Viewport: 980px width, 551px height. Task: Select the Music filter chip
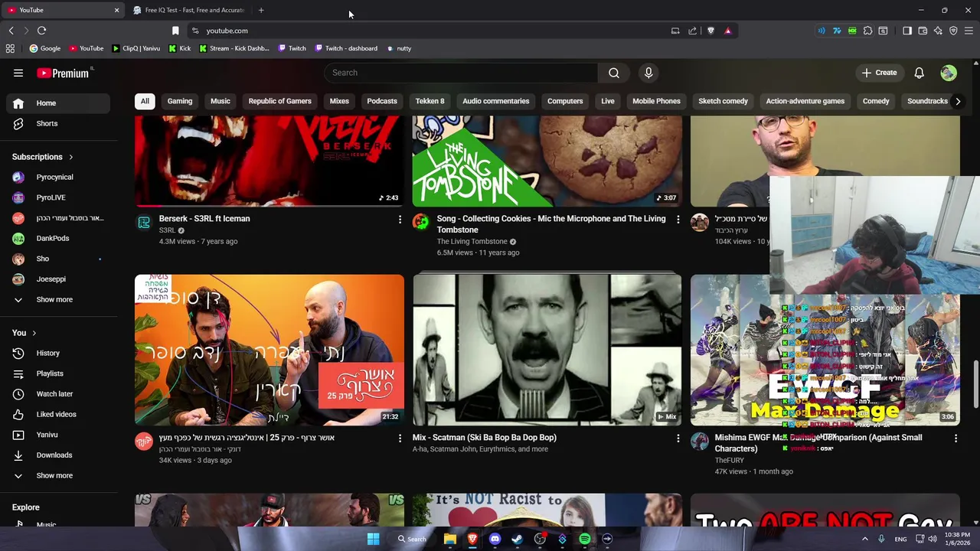[220, 101]
